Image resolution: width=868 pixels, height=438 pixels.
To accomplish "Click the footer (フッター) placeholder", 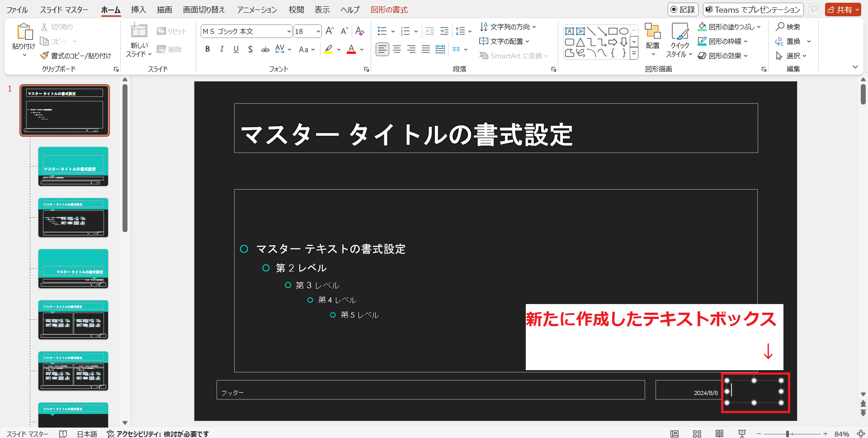I will (x=430, y=390).
